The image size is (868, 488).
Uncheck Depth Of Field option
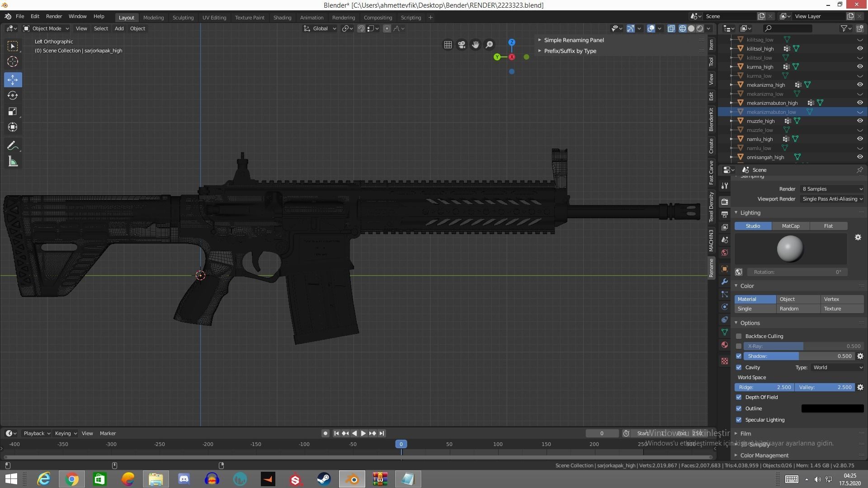pos(739,397)
